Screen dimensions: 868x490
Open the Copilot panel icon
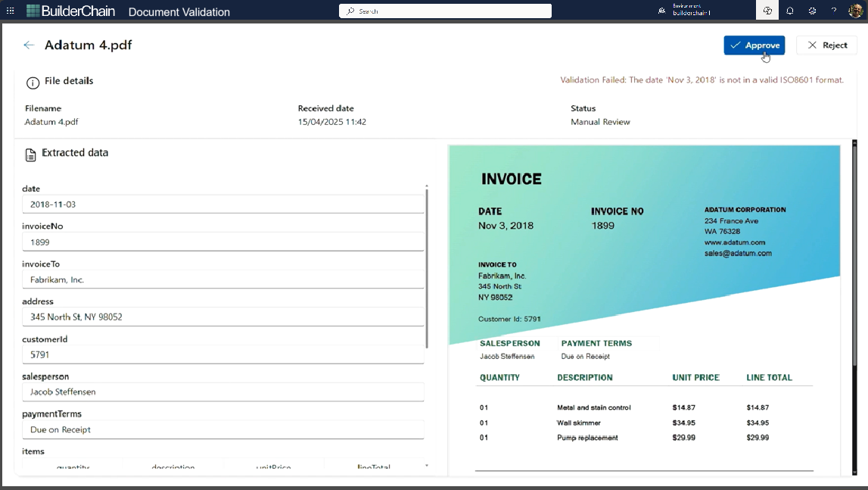coord(767,11)
